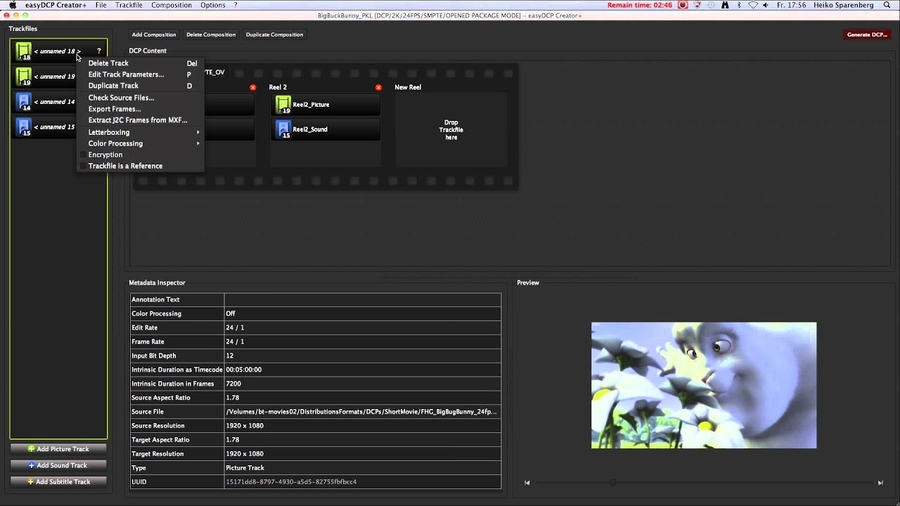
Task: Move the preview scrub slider handle
Action: [613, 482]
